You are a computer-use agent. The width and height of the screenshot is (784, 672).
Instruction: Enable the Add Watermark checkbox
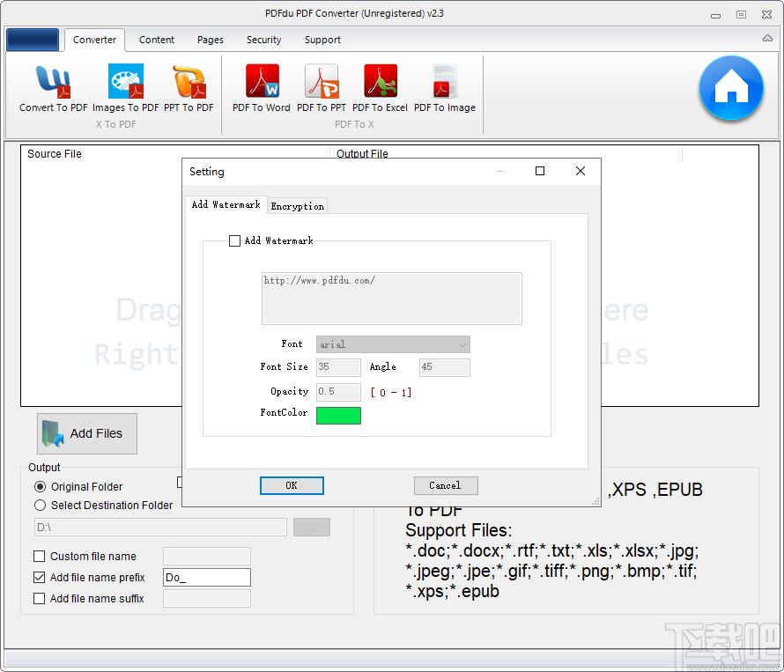234,240
